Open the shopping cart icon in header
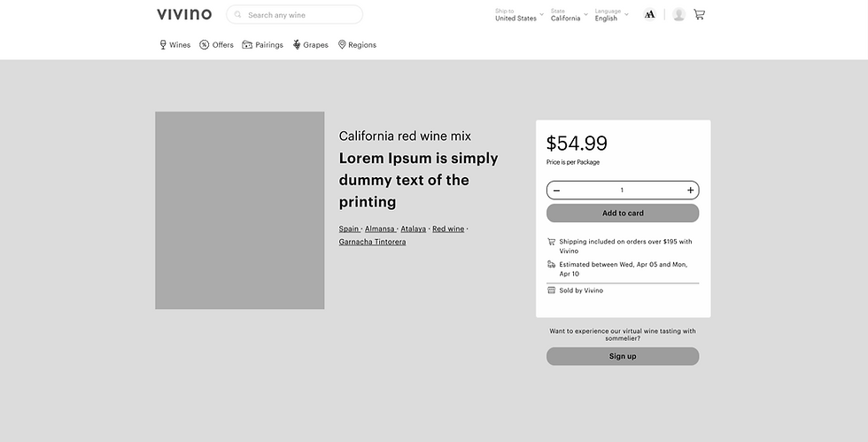This screenshot has width=868, height=442. click(x=699, y=14)
